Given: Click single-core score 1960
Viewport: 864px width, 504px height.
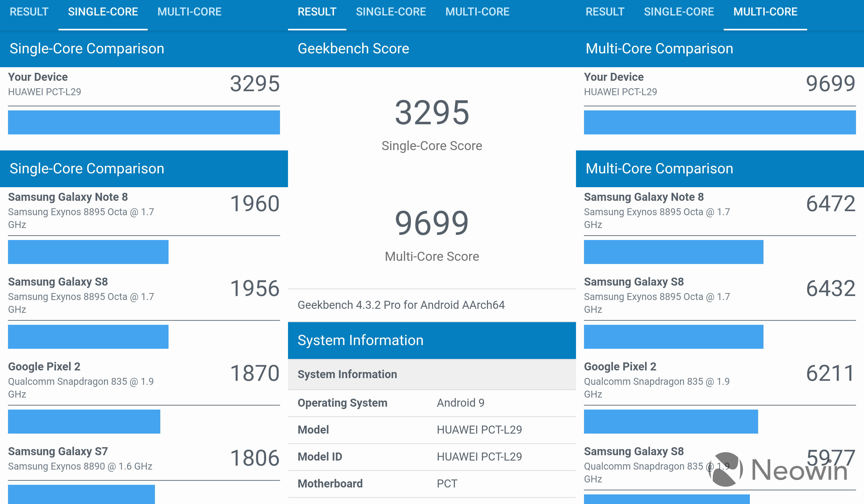Looking at the screenshot, I should (255, 204).
